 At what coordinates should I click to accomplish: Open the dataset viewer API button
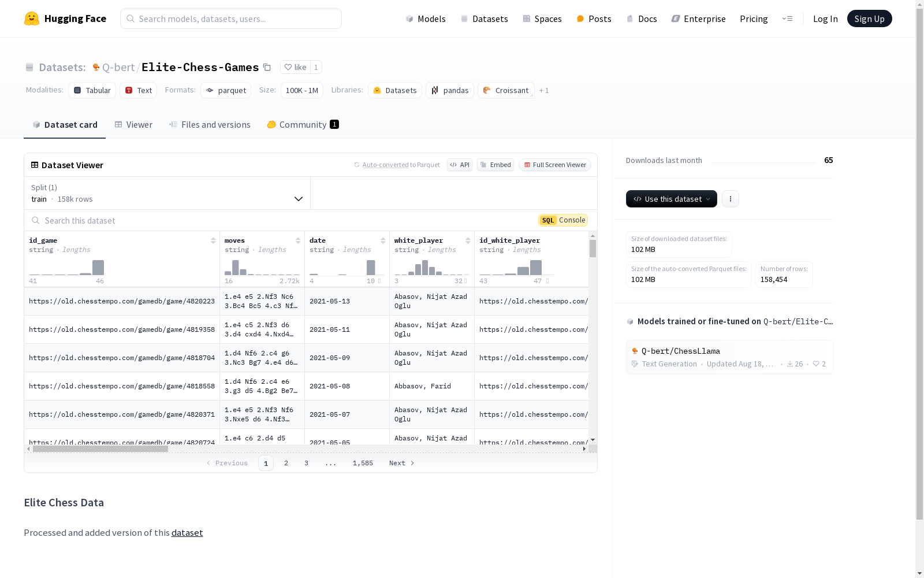click(x=460, y=165)
